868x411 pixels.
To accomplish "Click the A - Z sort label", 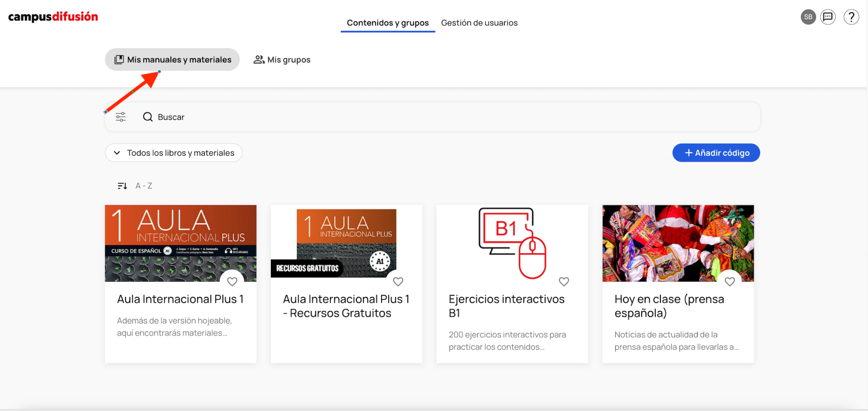I will pos(144,186).
